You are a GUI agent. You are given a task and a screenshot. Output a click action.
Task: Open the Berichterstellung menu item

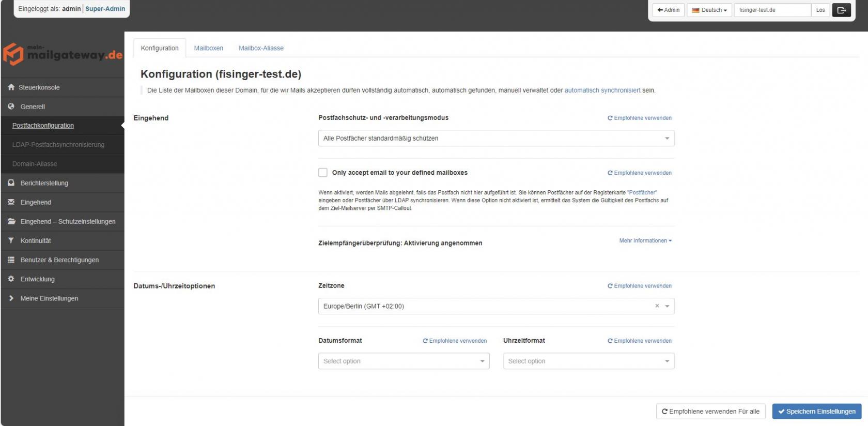click(63, 183)
